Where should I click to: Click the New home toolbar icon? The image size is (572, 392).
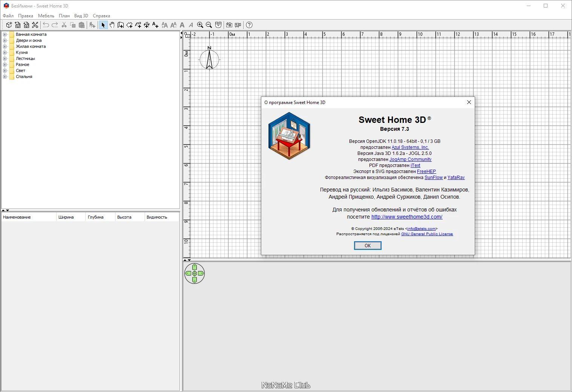click(x=9, y=25)
